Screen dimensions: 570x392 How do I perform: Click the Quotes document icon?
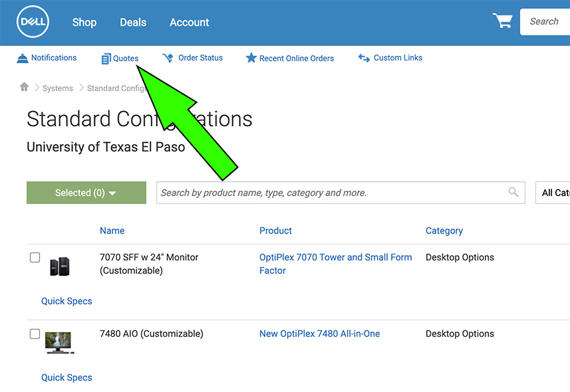tap(106, 58)
